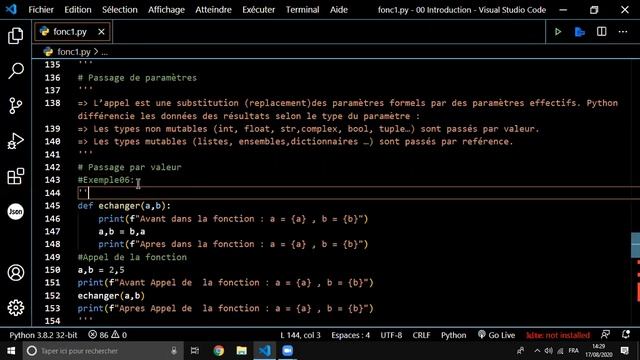Open the Windows Action Center icon
Screen dimensions: 640x360
pos(625,351)
